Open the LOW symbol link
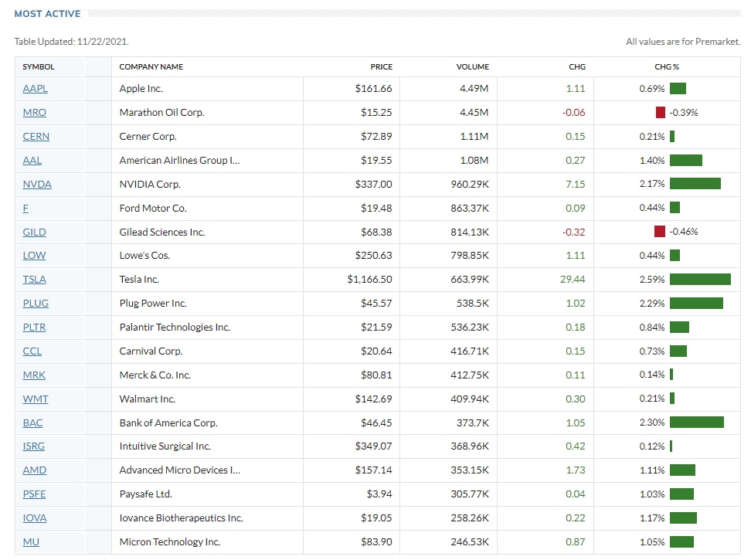 35,256
